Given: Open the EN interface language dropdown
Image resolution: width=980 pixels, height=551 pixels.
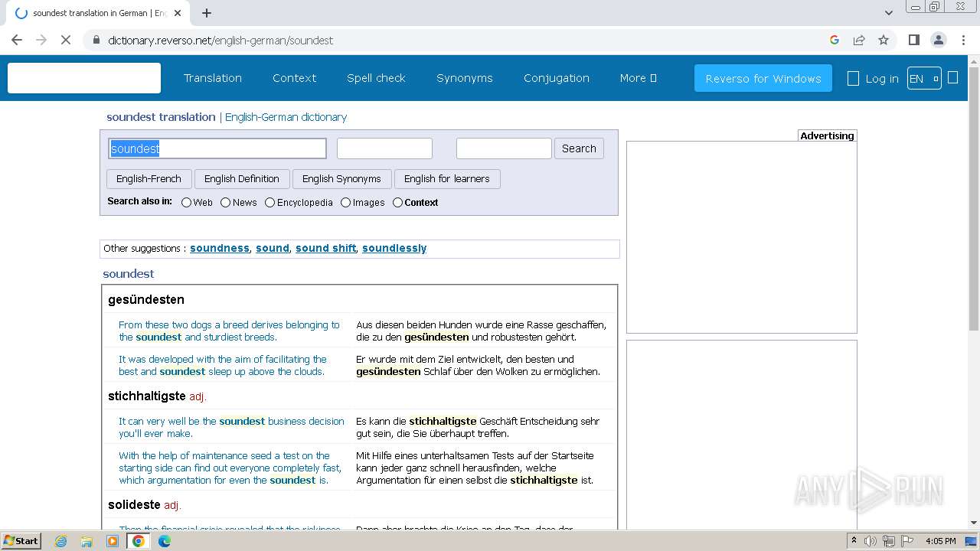Looking at the screenshot, I should 924,78.
